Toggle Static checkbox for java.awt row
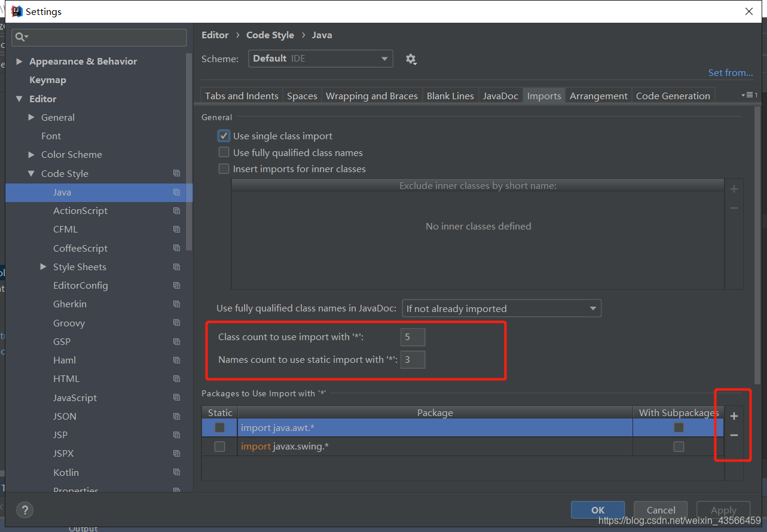Screen dimensions: 767x532 pyautogui.click(x=219, y=427)
